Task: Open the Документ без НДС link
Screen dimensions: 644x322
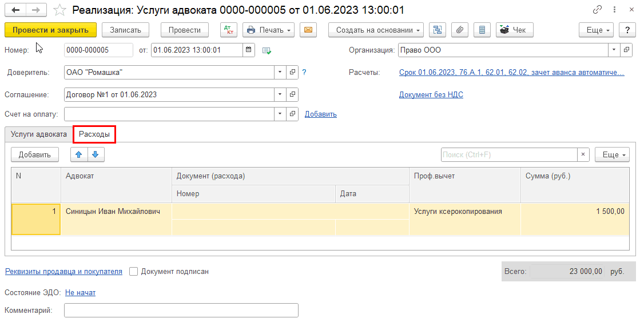Action: coord(431,94)
